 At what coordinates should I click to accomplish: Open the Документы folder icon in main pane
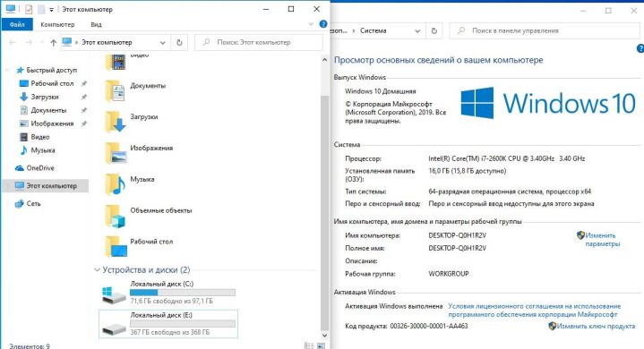tap(115, 90)
